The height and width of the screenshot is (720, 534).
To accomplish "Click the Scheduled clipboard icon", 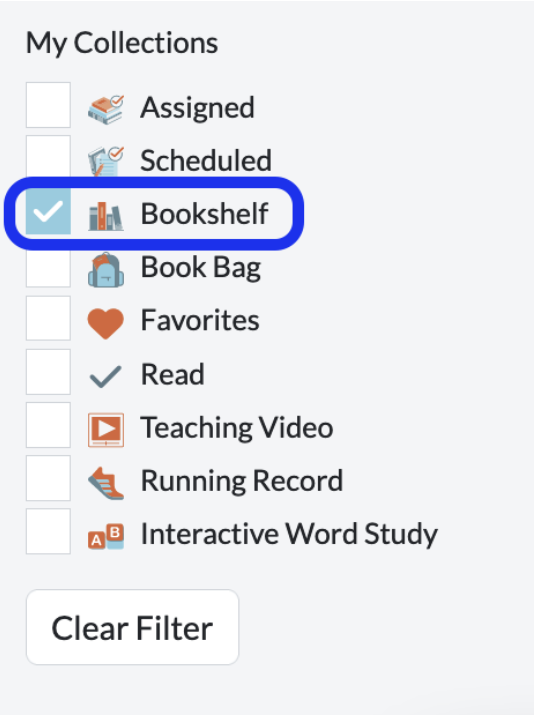I will point(106,161).
